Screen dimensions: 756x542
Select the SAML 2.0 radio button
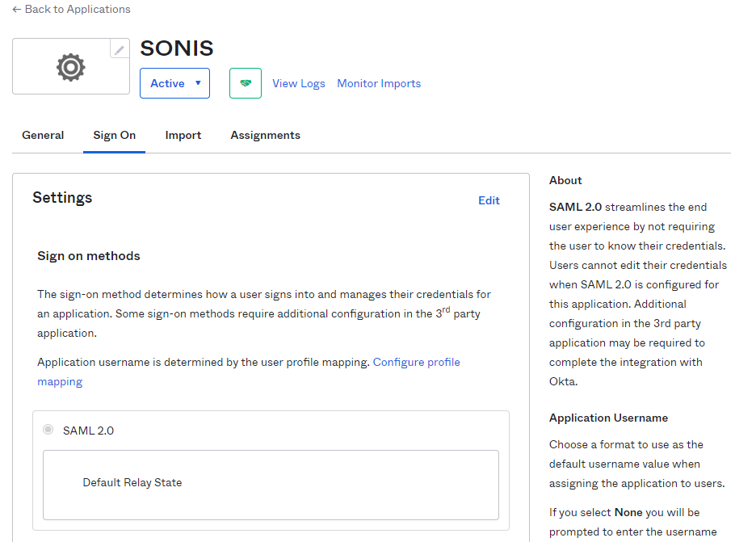point(48,431)
